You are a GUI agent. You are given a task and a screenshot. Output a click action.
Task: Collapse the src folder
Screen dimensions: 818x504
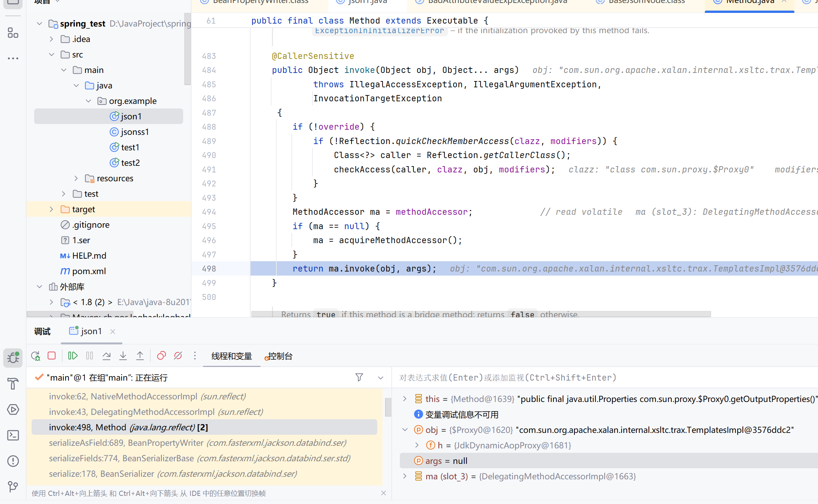pyautogui.click(x=52, y=55)
